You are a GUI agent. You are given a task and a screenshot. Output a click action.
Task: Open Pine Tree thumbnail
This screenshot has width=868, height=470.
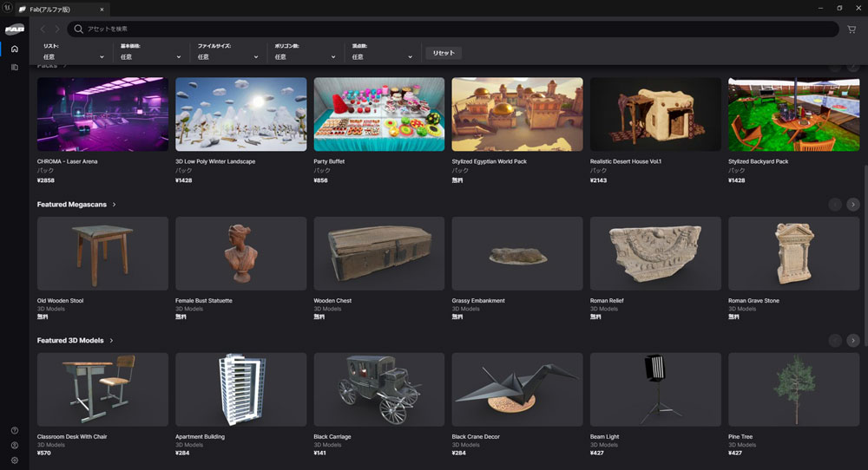click(x=794, y=389)
